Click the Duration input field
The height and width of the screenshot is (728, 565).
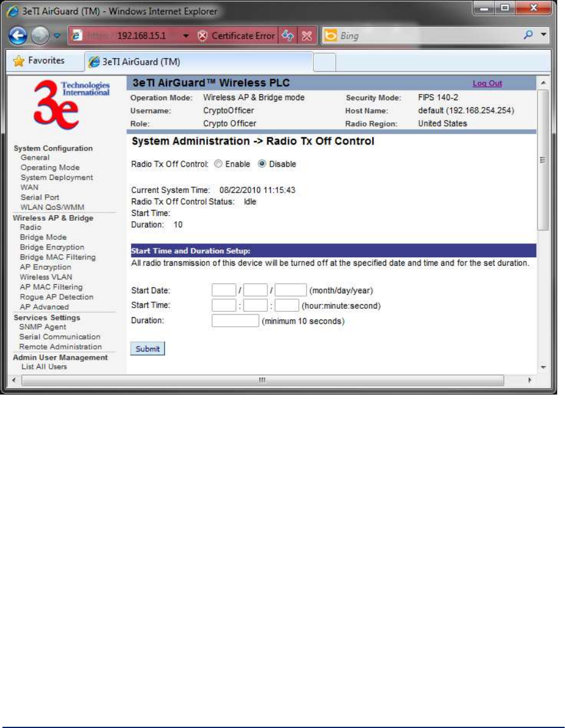235,321
